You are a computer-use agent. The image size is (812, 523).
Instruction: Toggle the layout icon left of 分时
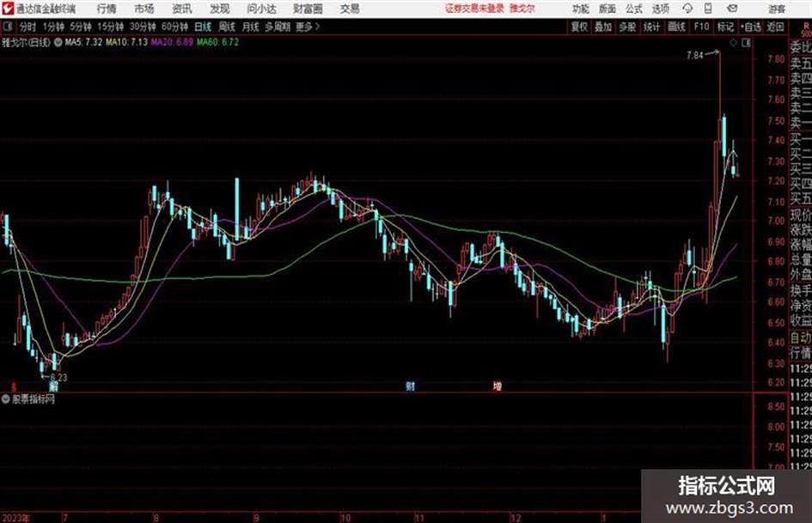tap(7, 27)
